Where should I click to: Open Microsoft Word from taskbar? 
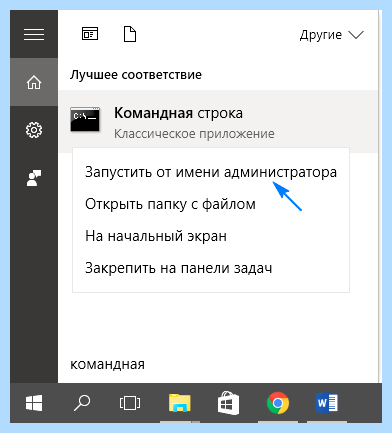click(327, 403)
